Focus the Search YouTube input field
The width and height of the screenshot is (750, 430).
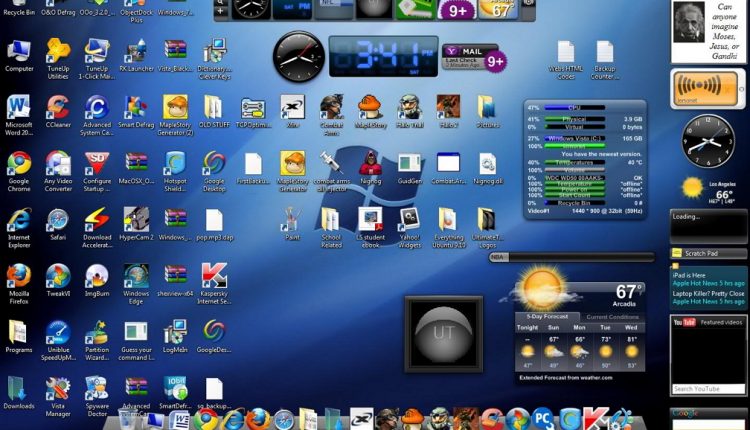(707, 389)
